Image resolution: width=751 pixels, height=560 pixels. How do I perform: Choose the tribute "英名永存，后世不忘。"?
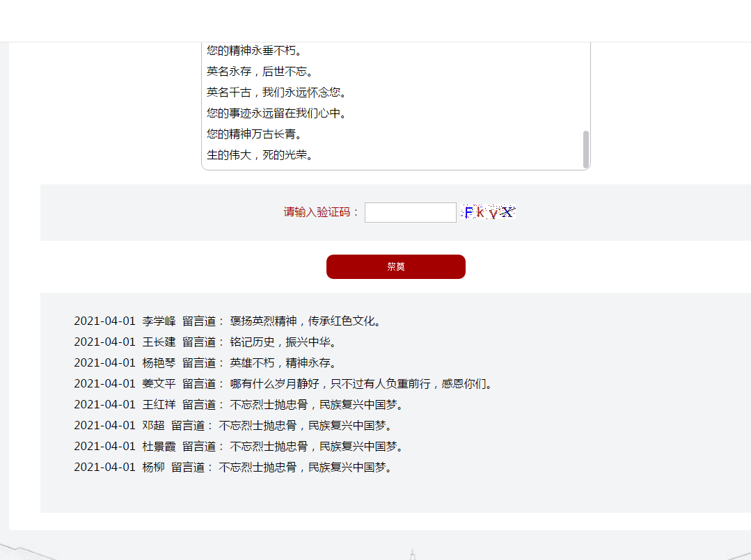tap(260, 72)
